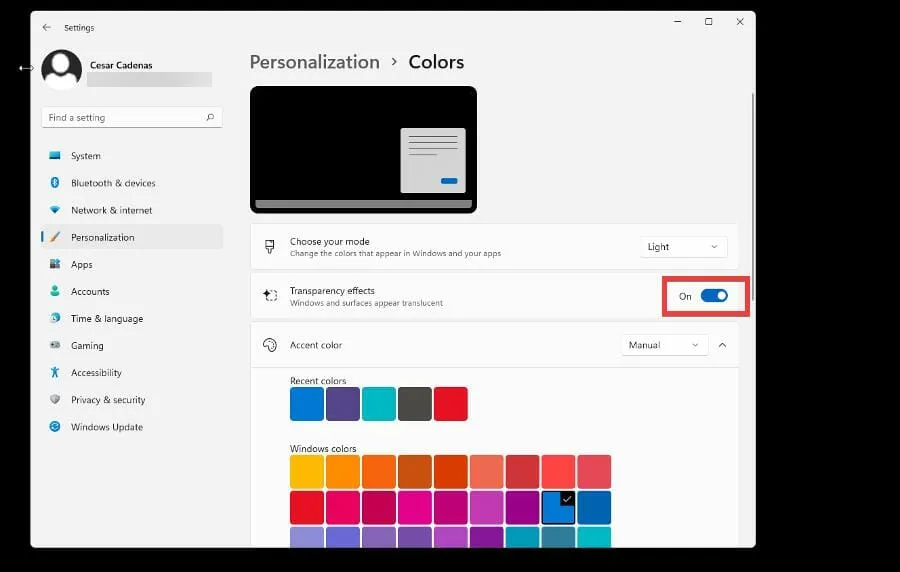Click the Apps icon in sidebar
This screenshot has height=572, width=900.
coord(55,265)
